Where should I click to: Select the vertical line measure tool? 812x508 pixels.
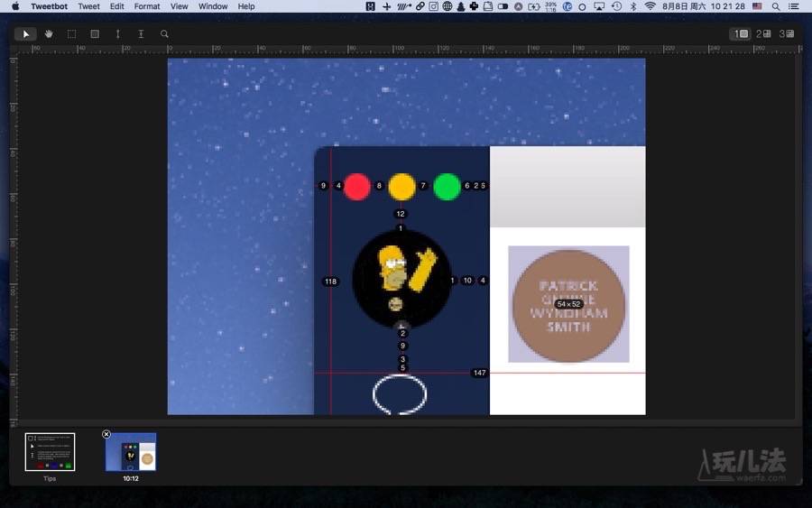(118, 34)
